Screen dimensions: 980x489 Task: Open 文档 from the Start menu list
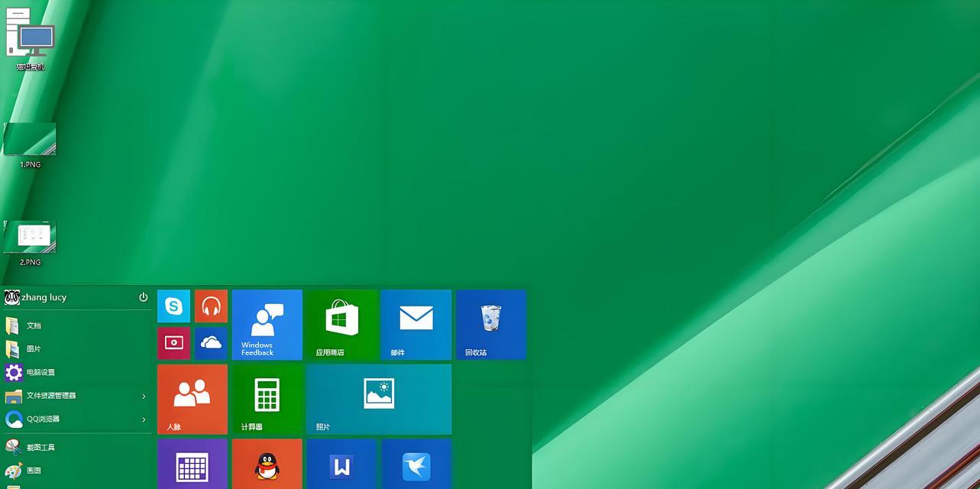click(x=76, y=325)
